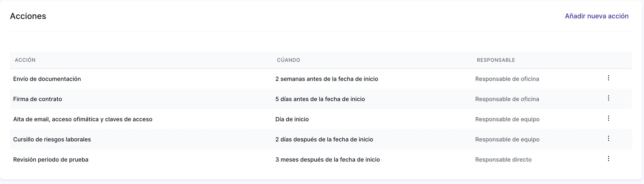Click the CÚANDO column header
The height and width of the screenshot is (184, 644).
coord(288,60)
